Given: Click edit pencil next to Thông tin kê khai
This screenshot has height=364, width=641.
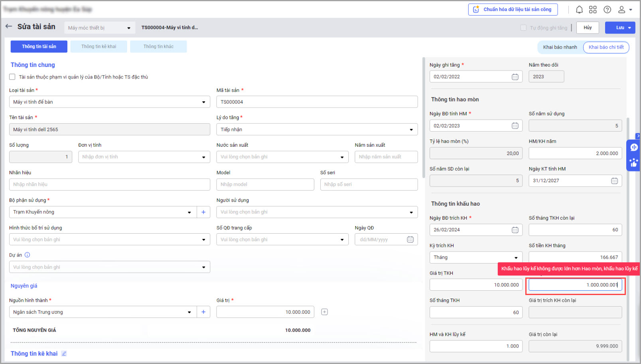Looking at the screenshot, I should 64,354.
